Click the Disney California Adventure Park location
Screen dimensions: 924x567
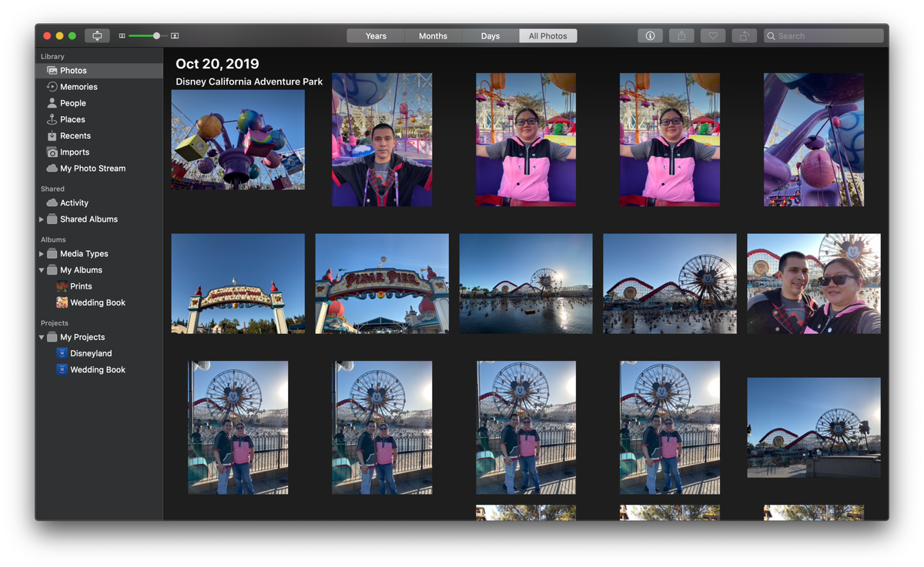249,82
